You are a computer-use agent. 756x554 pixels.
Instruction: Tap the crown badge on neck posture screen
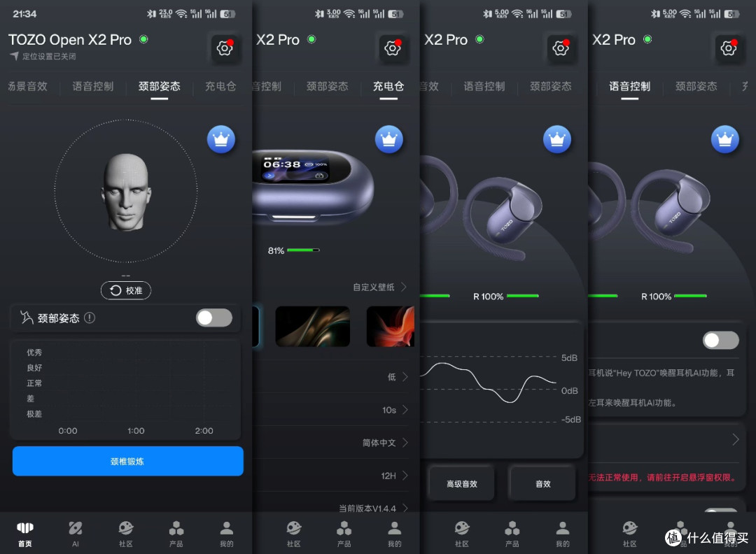220,139
